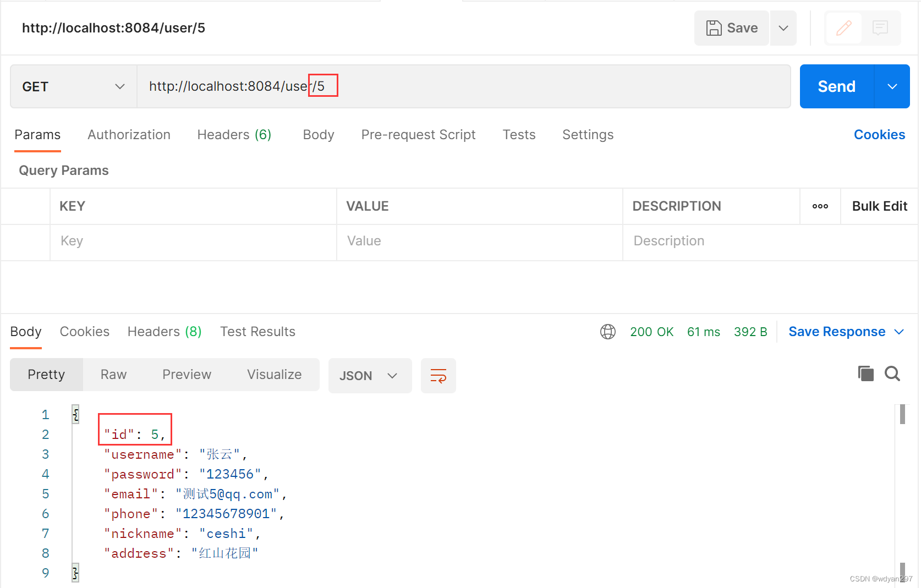921x588 pixels.
Task: Toggle line wrapping icon beside JSON dropdown
Action: (x=438, y=375)
